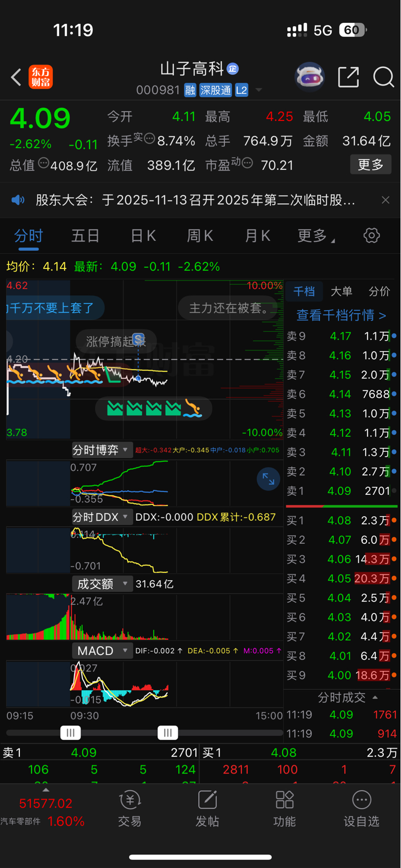The height and width of the screenshot is (868, 401).
Task: Collapse the 分时成交 section arrow
Action: 375,698
